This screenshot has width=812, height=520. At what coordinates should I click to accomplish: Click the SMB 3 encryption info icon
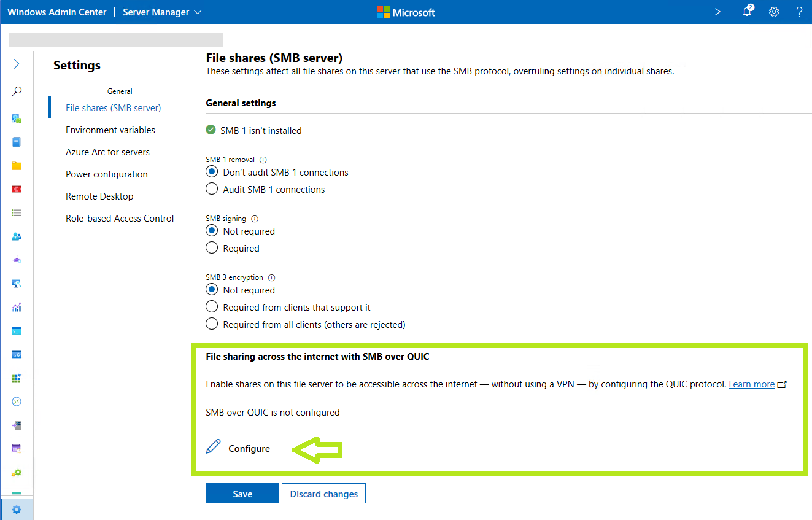272,277
